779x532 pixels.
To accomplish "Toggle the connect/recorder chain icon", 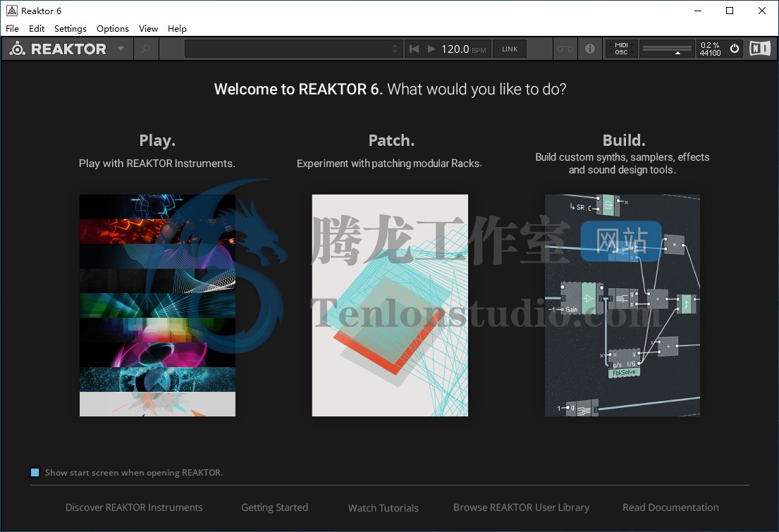I will (565, 49).
